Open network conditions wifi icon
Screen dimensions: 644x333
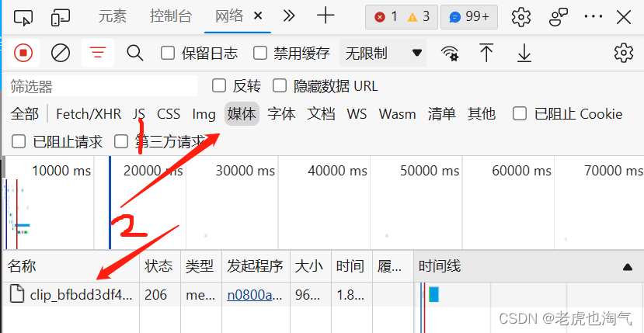pyautogui.click(x=449, y=53)
